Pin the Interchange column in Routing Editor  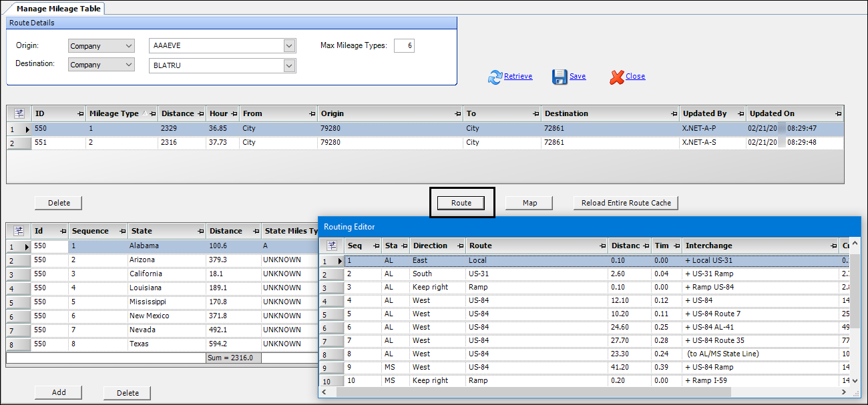[833, 246]
